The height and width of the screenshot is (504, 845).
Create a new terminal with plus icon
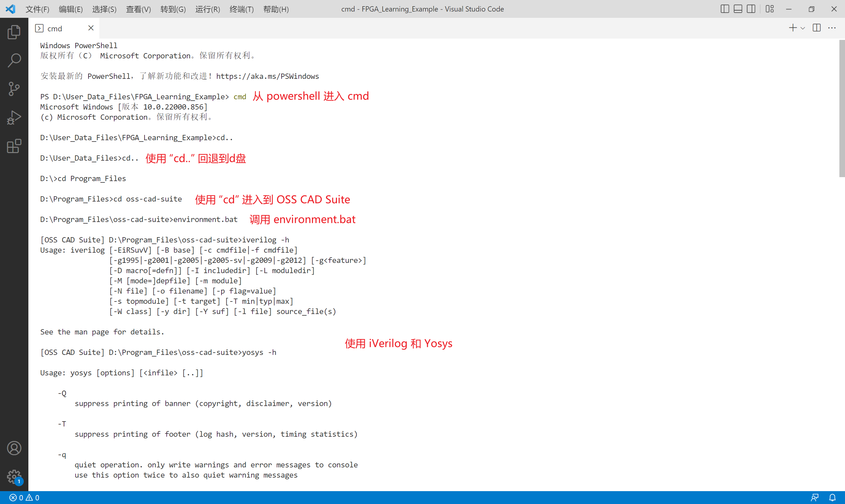click(792, 28)
